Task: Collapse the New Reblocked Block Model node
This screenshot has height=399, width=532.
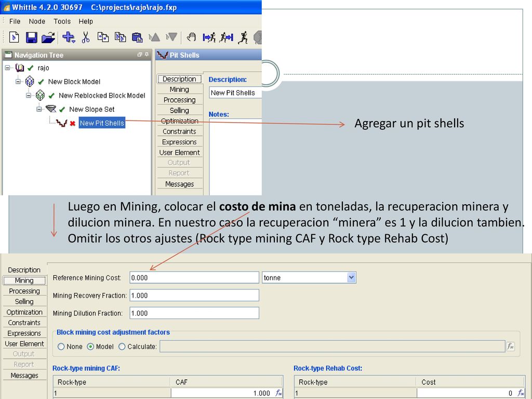Action: (29, 96)
